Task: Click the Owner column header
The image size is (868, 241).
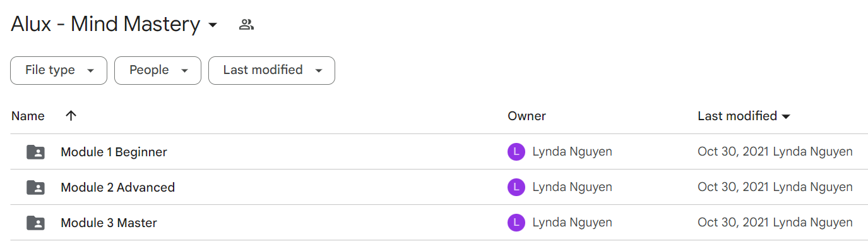Action: 526,116
